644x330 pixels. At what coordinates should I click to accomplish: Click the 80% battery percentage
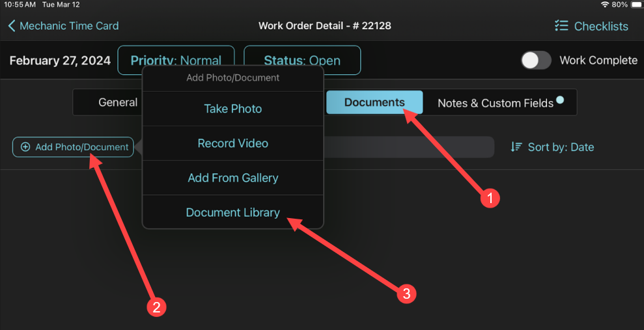(x=620, y=5)
